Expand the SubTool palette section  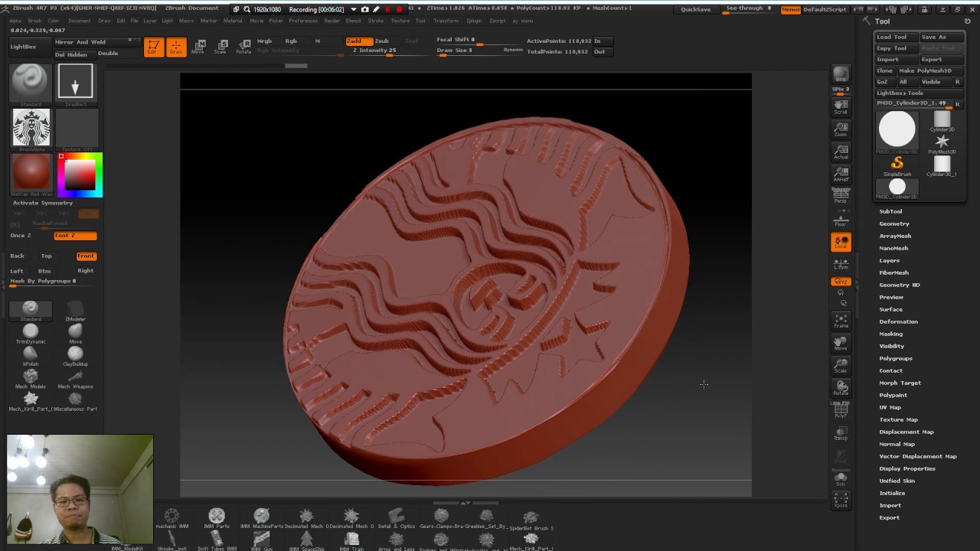pyautogui.click(x=890, y=211)
